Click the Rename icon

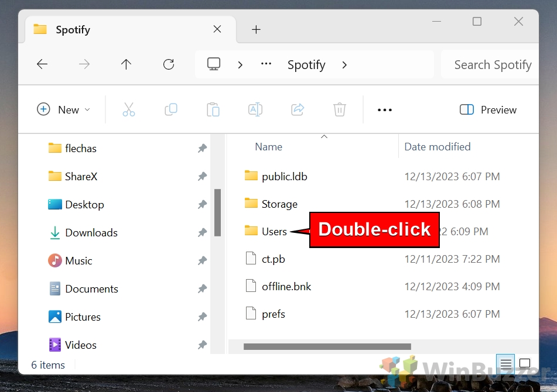(255, 109)
